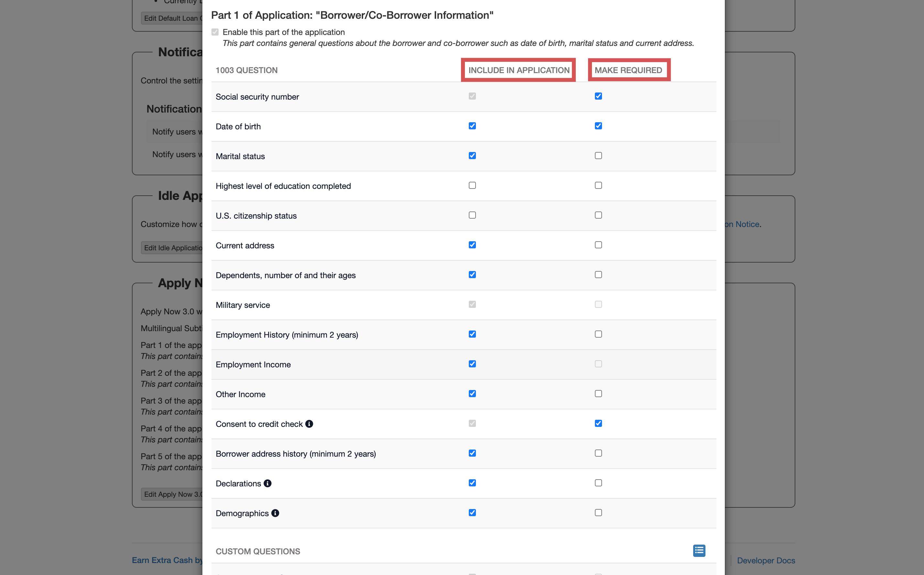Include U.S. citizenship status question

point(472,215)
